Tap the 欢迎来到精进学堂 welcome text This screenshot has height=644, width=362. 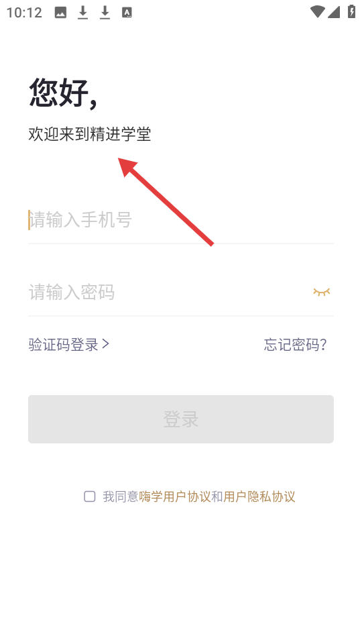90,134
